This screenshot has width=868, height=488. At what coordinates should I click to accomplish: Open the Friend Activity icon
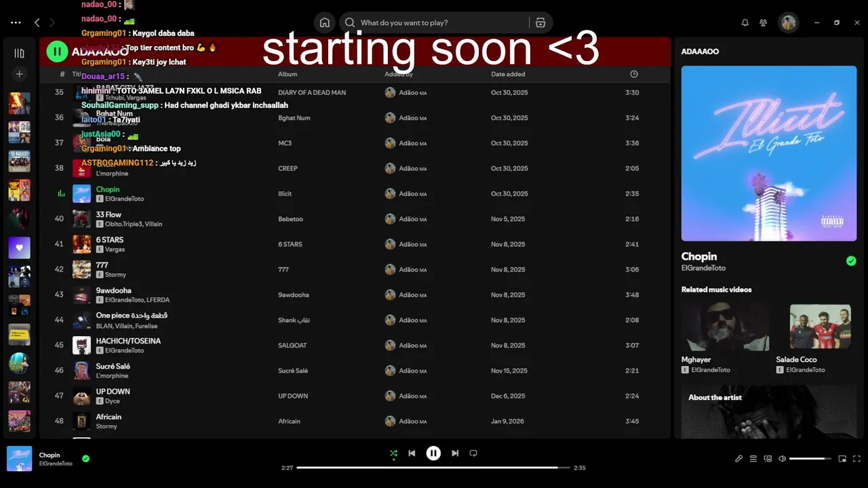pos(764,22)
